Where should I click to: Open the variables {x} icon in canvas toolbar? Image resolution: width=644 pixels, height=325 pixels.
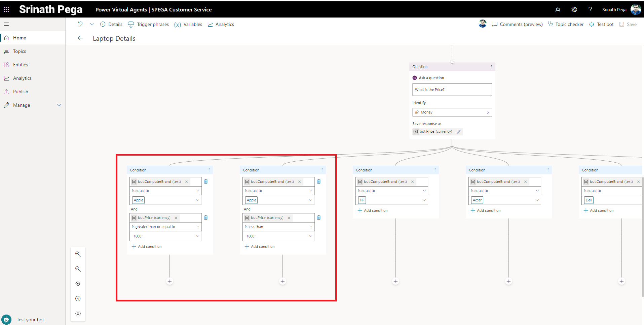(78, 314)
